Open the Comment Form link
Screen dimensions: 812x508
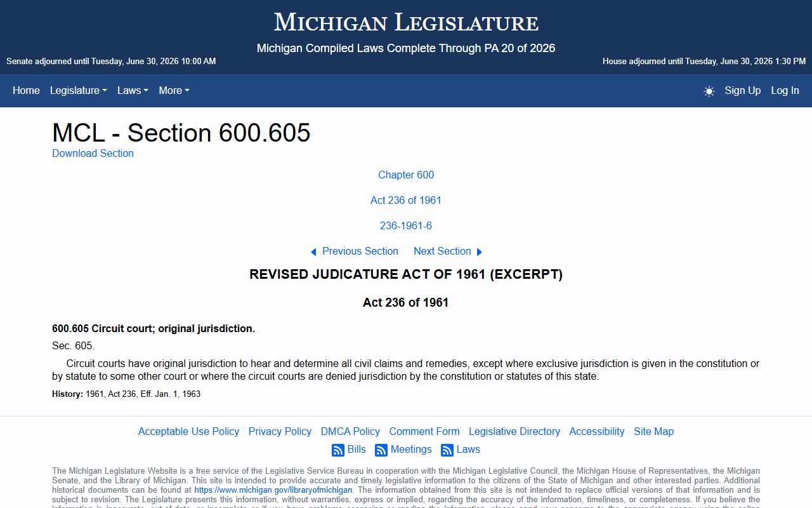coord(424,431)
